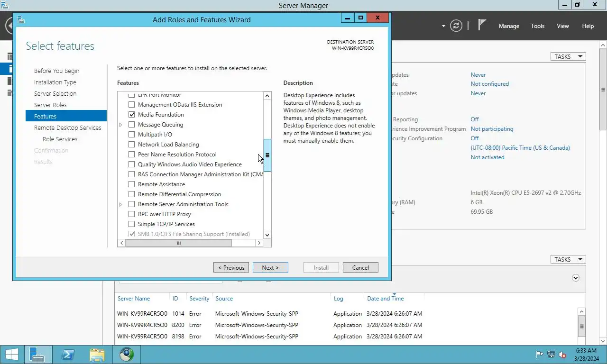Click the Action Center flag in tray
This screenshot has height=364, width=607.
[539, 355]
